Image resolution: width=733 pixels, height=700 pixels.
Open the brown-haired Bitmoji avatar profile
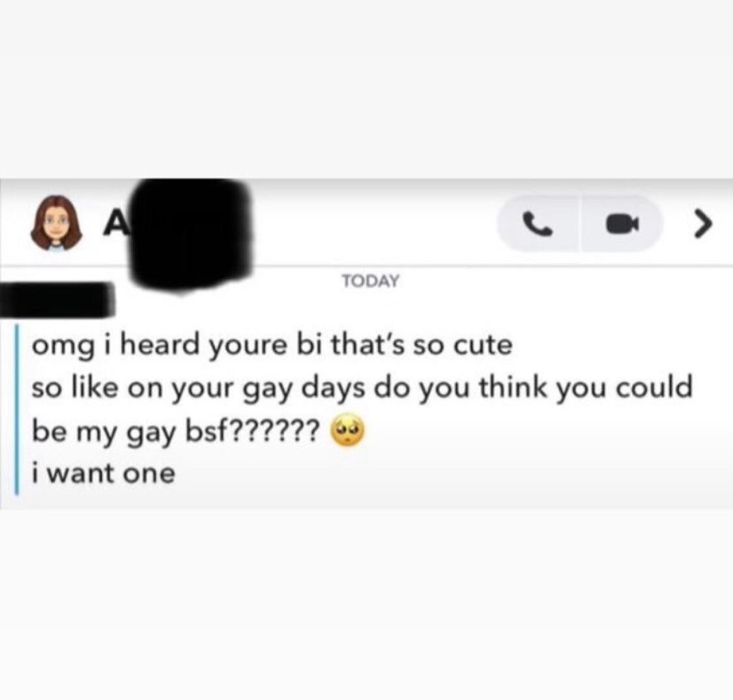point(56,223)
